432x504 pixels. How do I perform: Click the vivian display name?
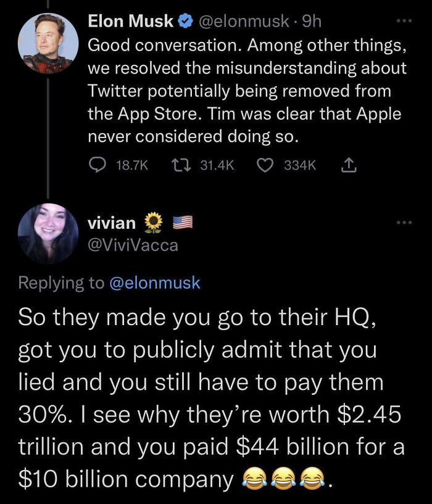tap(112, 223)
